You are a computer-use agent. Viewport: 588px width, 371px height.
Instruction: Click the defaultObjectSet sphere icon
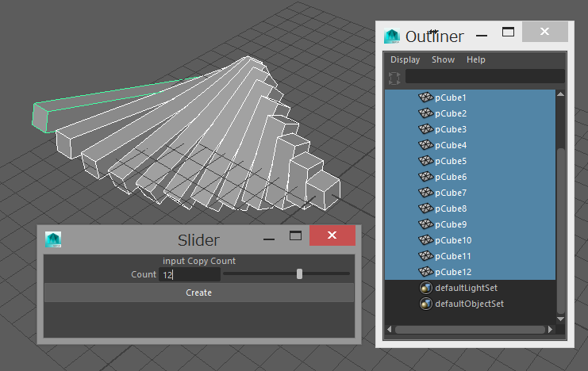coord(426,304)
